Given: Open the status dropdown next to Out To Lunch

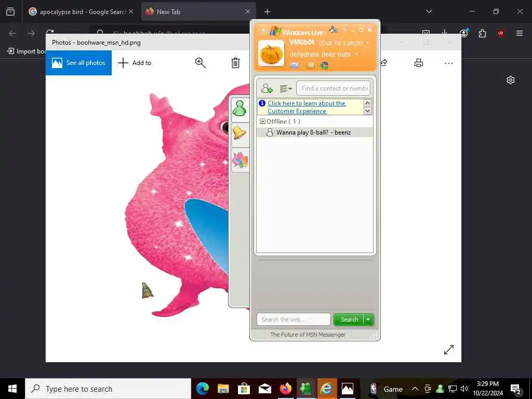Looking at the screenshot, I should [x=367, y=43].
